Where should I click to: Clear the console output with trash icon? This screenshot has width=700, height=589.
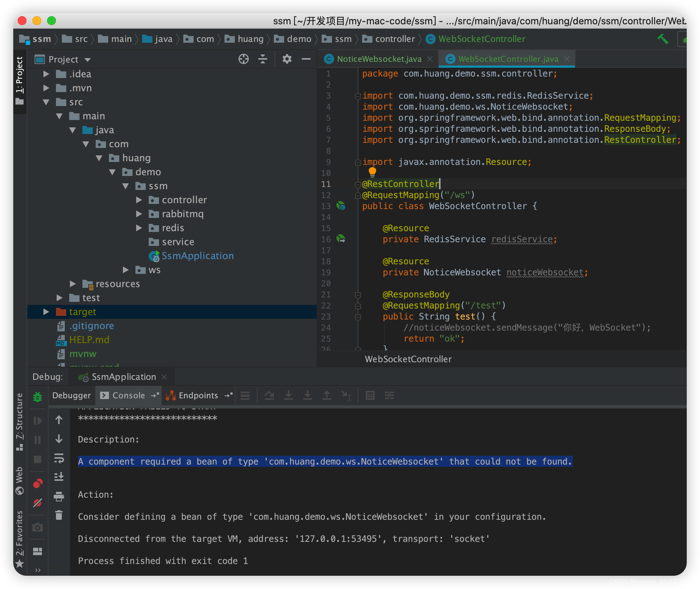(59, 515)
